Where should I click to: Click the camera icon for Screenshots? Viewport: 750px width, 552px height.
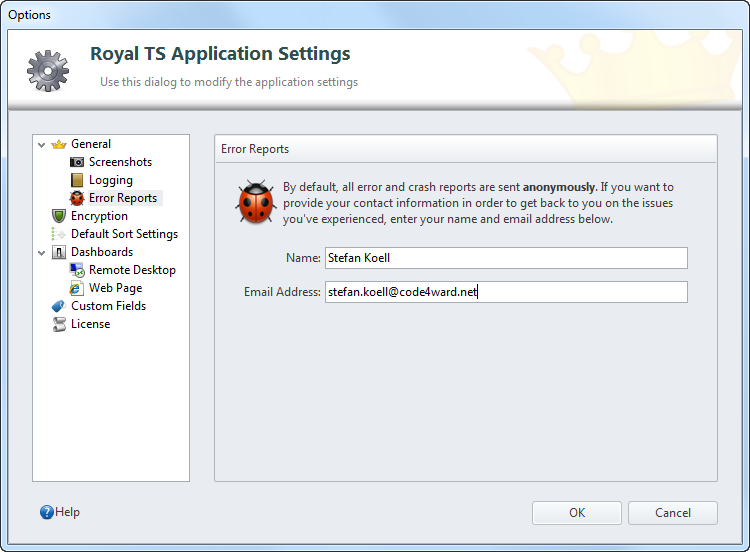[x=77, y=162]
